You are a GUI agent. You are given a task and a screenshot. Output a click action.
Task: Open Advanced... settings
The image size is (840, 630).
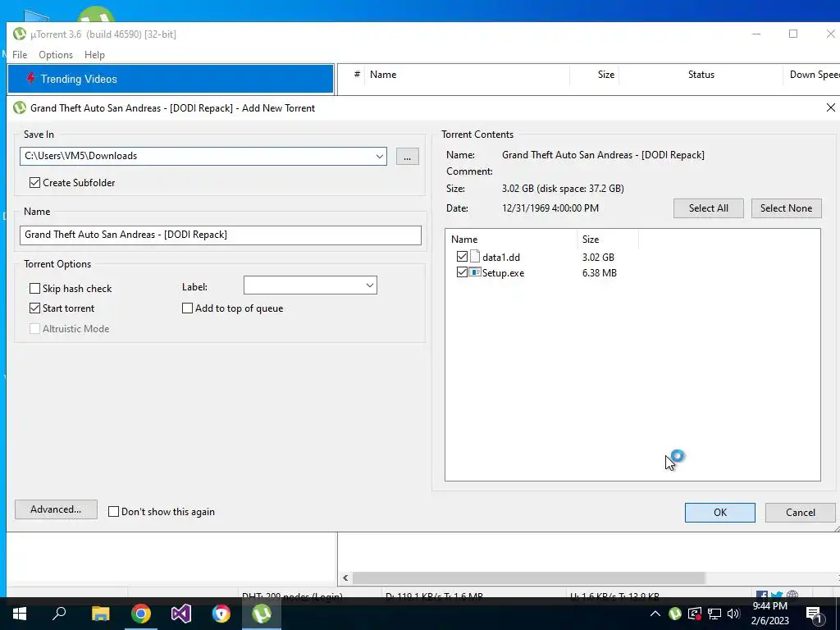56,509
